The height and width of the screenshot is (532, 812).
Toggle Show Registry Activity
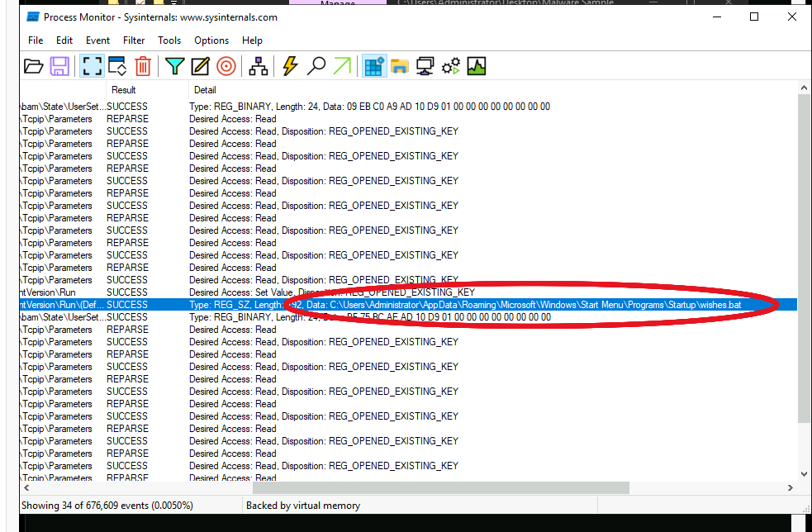(x=374, y=67)
